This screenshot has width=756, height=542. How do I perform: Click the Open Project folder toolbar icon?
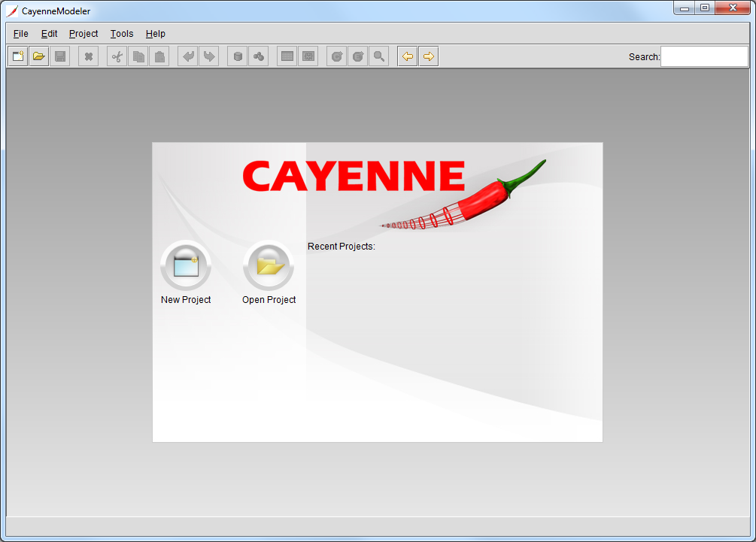tap(39, 56)
